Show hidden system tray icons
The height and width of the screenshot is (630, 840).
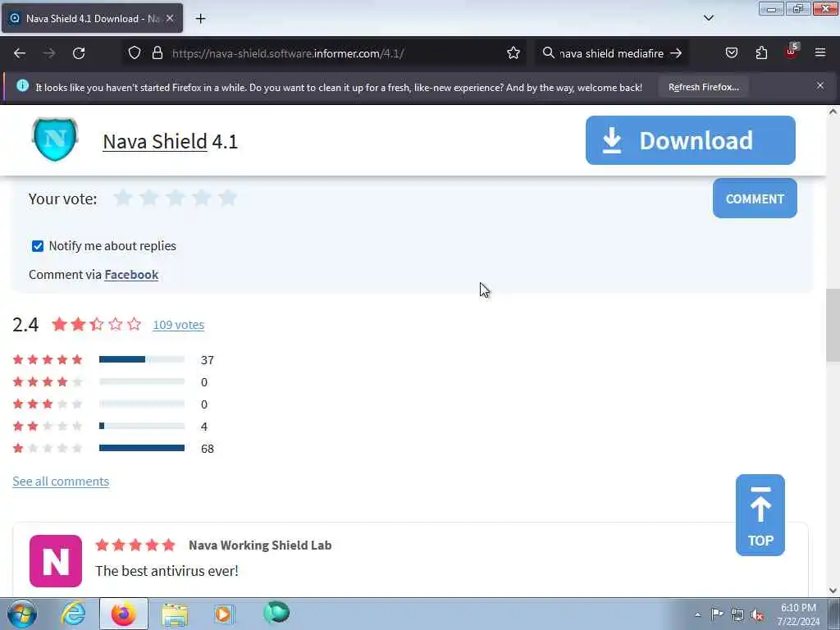pos(697,615)
